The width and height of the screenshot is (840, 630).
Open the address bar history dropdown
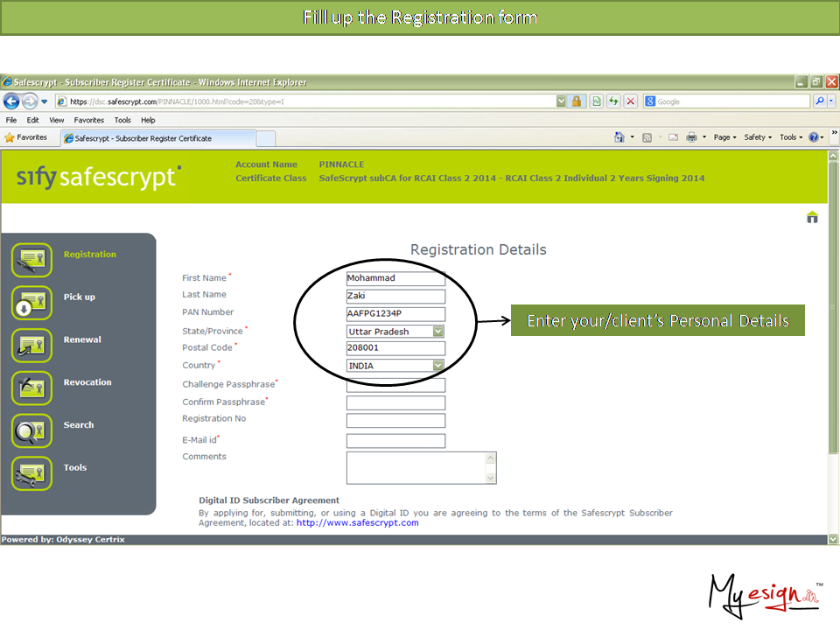coord(561,101)
